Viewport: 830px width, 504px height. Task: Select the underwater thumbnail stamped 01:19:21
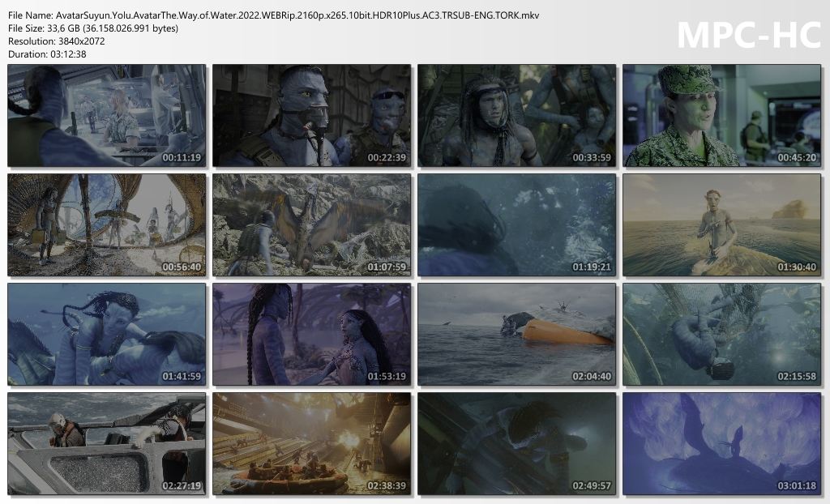click(516, 225)
